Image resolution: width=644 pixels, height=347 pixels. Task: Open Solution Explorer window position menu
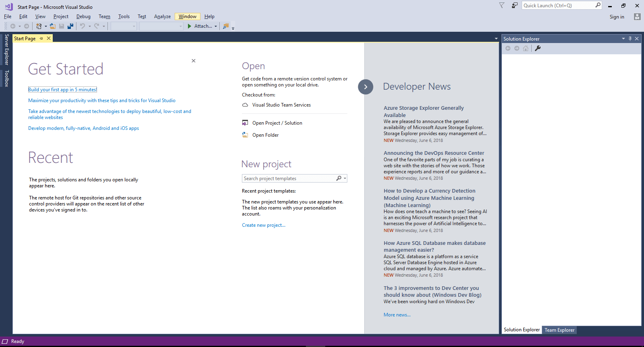tap(623, 39)
